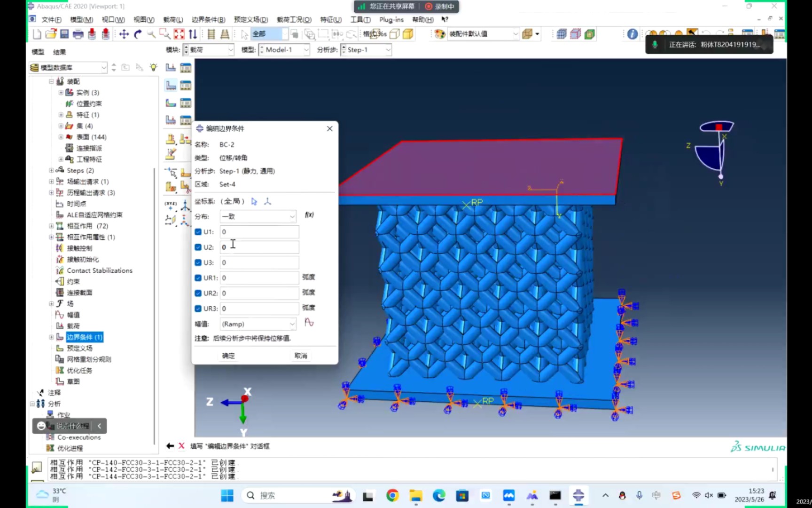Viewport: 812px width, 508px height.
Task: Click the Create Amplitude icon beside Ramp
Action: click(x=309, y=323)
